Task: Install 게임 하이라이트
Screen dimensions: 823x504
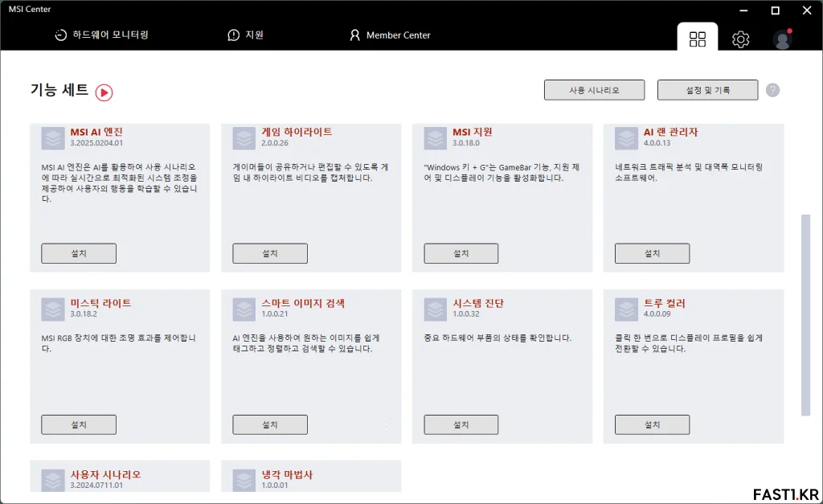Action: [270, 253]
